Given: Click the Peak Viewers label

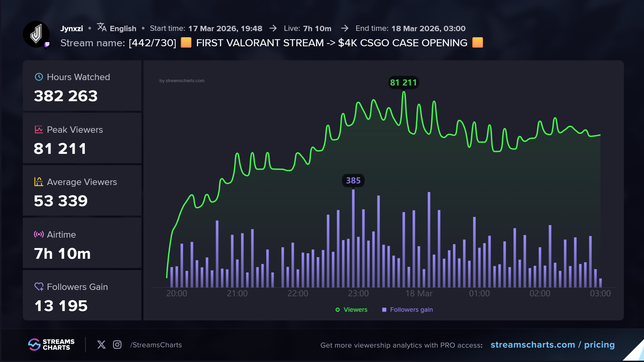Looking at the screenshot, I should coord(75,130).
